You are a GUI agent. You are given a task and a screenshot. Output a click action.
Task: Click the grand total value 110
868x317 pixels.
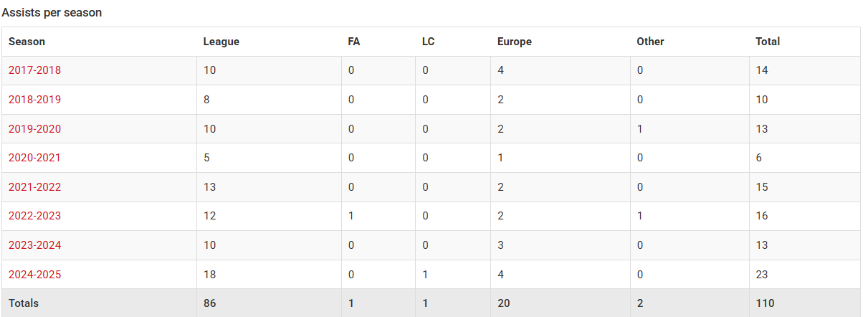(x=765, y=303)
